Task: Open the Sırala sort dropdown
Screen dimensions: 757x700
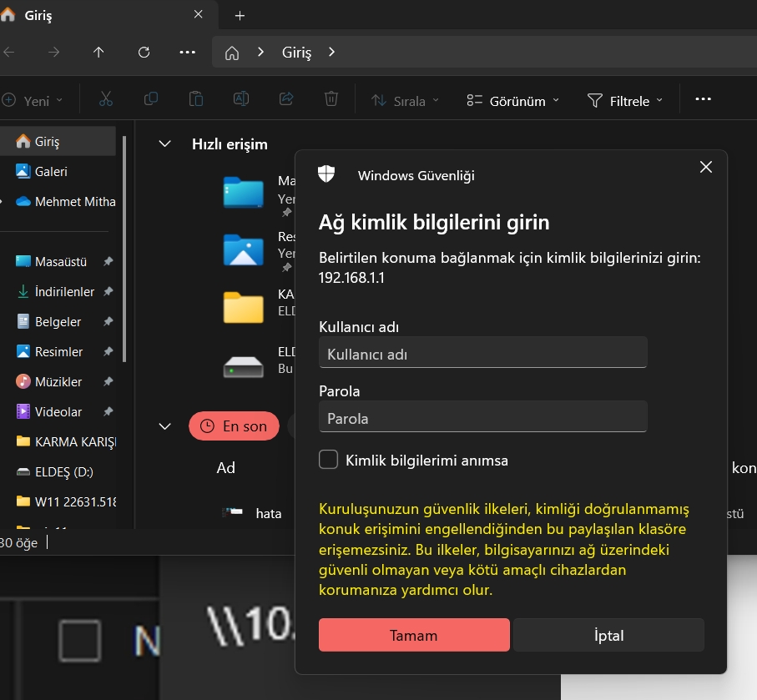Action: pos(406,101)
